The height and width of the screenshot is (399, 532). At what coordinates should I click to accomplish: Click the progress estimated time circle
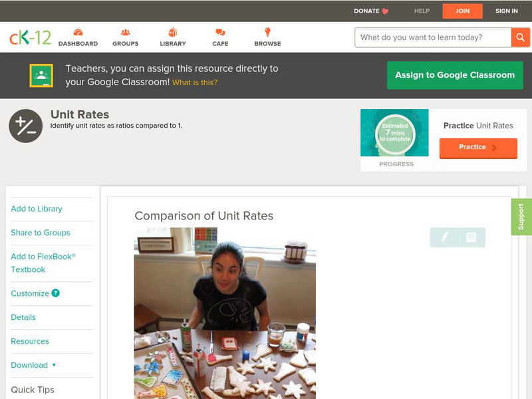(395, 132)
